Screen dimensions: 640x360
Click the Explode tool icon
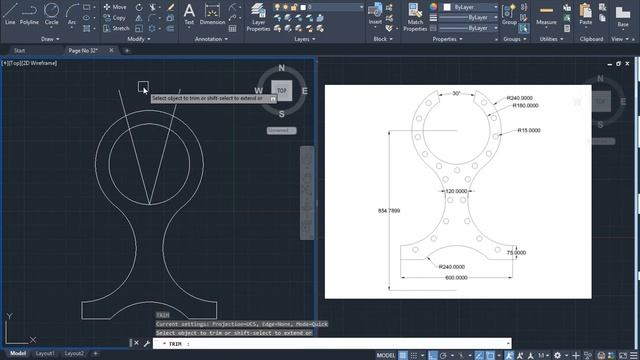(x=170, y=18)
